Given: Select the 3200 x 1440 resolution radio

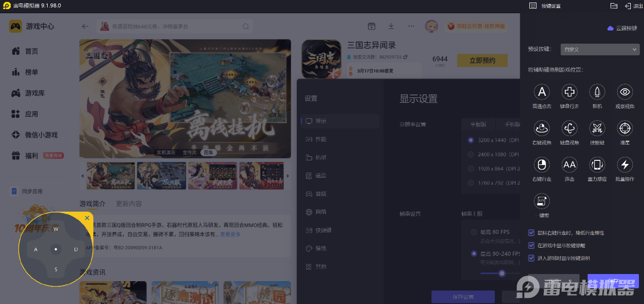Looking at the screenshot, I should 470,140.
